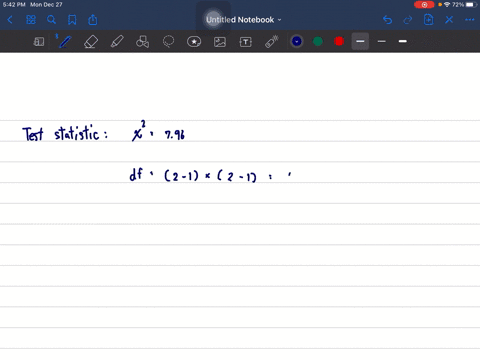Select the Eraser tool
The image size is (480, 360).
pyautogui.click(x=91, y=42)
